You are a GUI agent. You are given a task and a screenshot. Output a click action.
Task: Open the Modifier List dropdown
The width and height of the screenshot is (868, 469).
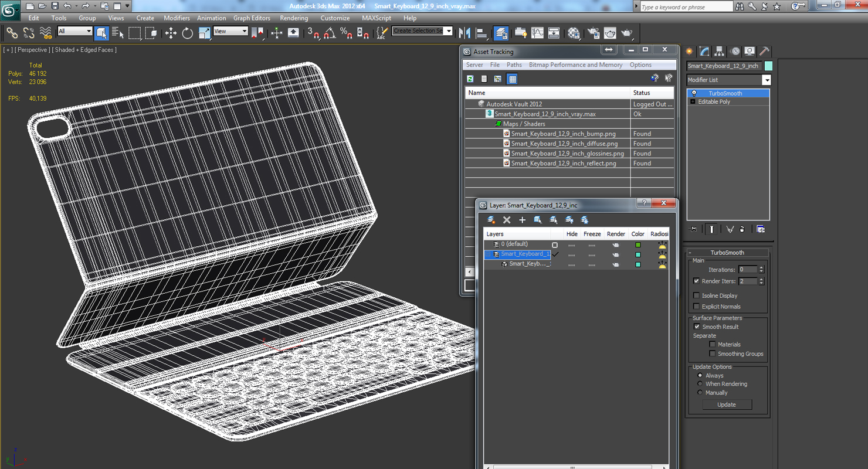tap(766, 80)
